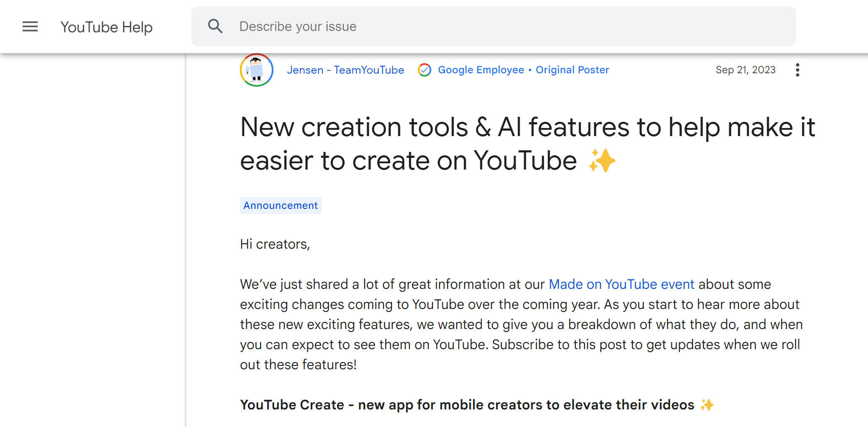The image size is (868, 427).
Task: Click the 'YouTube Create - new app' subheading
Action: pos(467,405)
